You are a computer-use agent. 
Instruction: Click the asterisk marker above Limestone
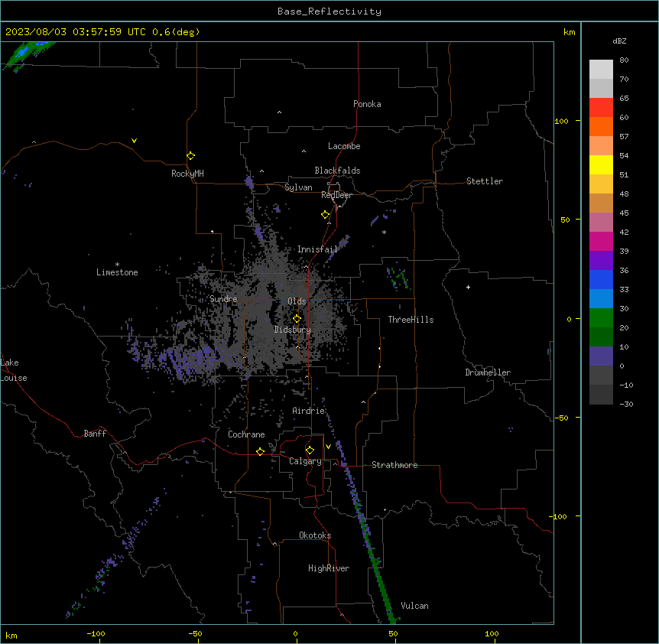coord(117,265)
